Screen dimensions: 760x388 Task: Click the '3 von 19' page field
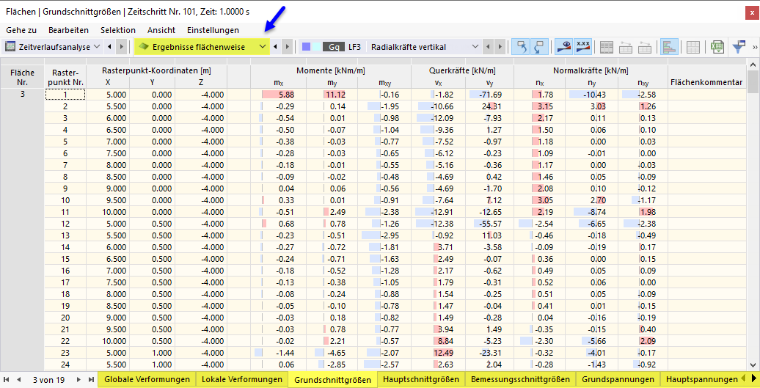click(x=48, y=380)
